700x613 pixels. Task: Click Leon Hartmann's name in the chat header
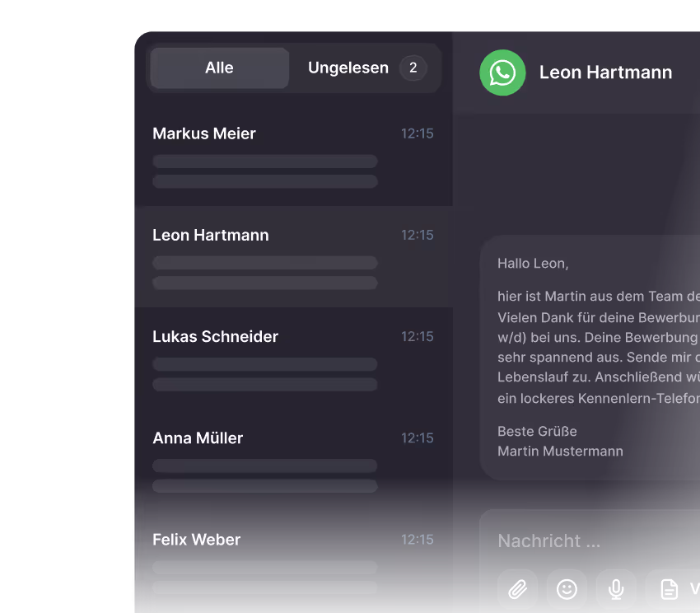[605, 73]
